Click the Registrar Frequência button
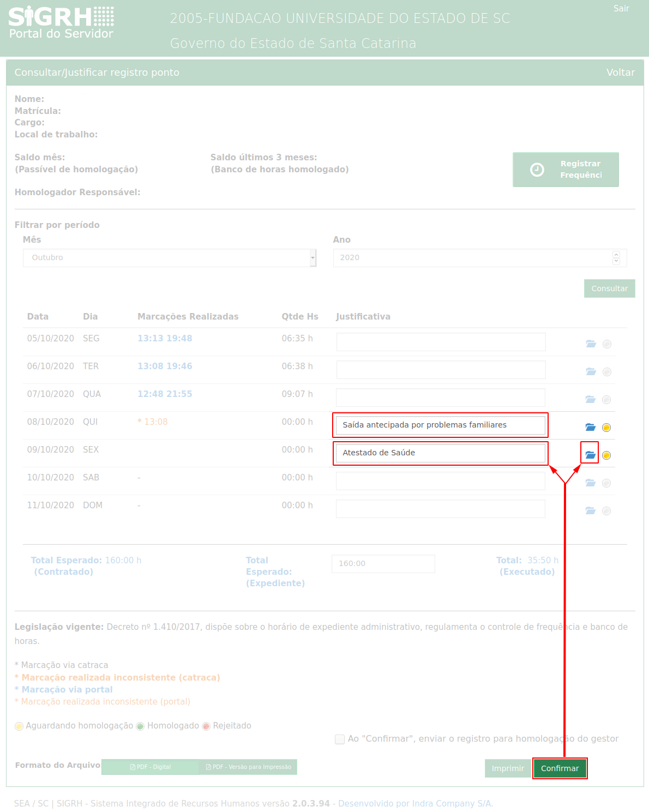 tap(566, 170)
